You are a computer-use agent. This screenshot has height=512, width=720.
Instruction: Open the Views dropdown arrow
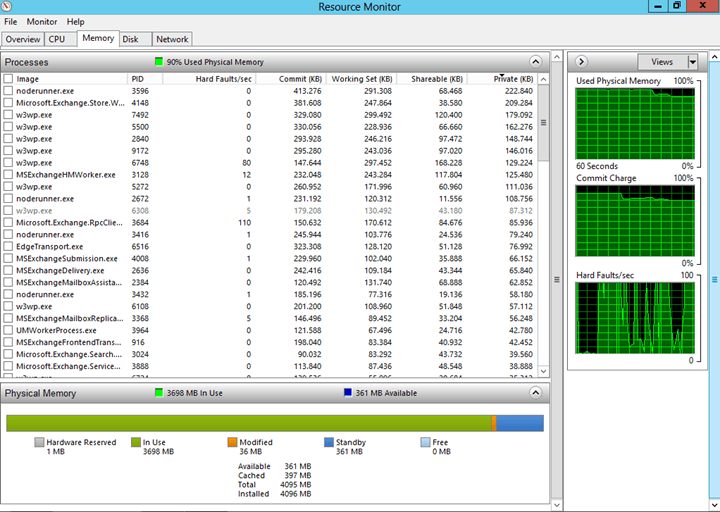coord(692,62)
